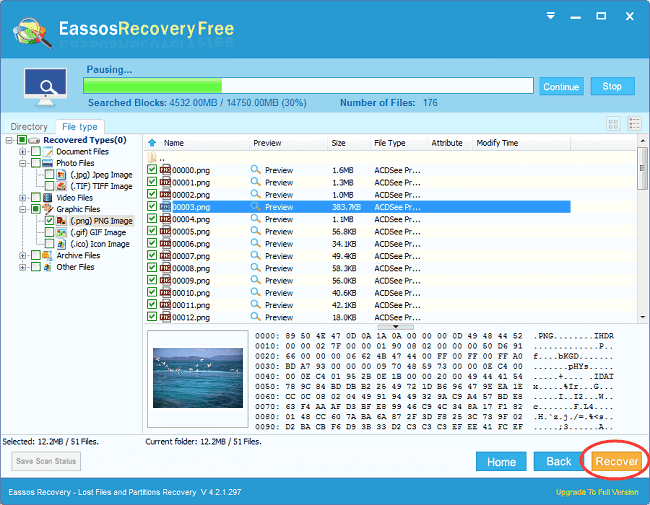Screen dimensions: 650x505
Task: Click the magnifier preview icon for 00005.png
Action: click(256, 231)
